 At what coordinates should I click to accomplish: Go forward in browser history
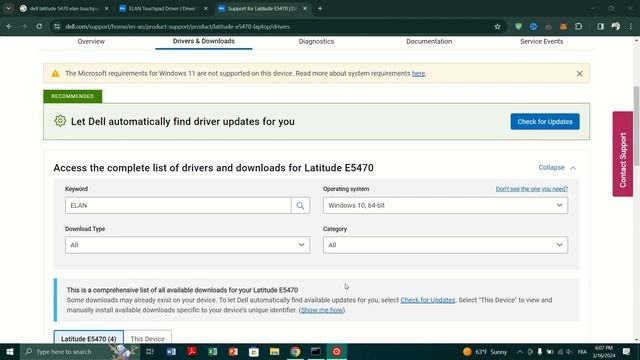point(24,27)
